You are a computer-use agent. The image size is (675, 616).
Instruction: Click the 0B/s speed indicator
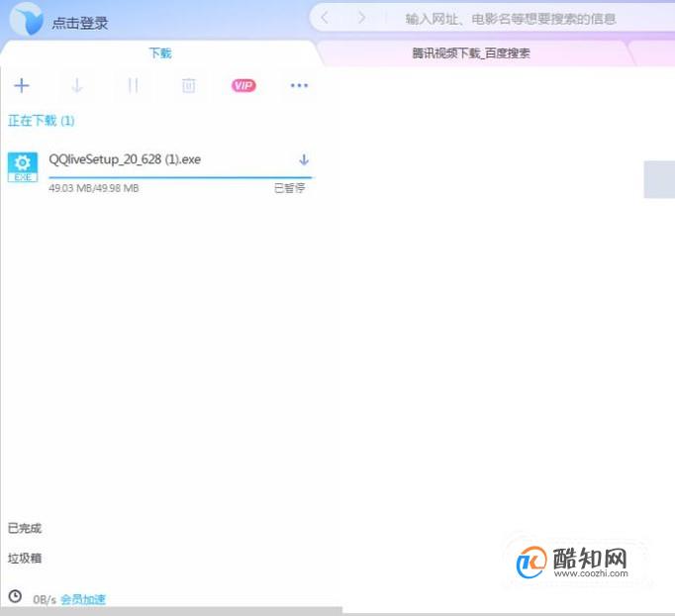[45, 599]
